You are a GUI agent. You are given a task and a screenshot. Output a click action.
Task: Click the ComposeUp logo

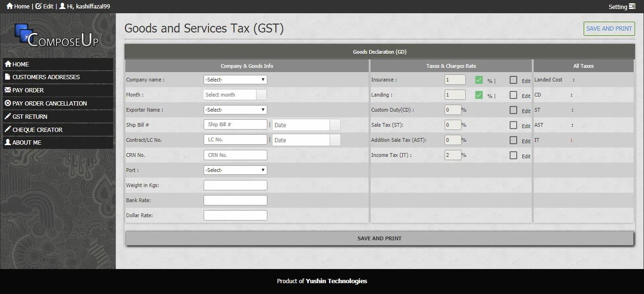pos(57,37)
